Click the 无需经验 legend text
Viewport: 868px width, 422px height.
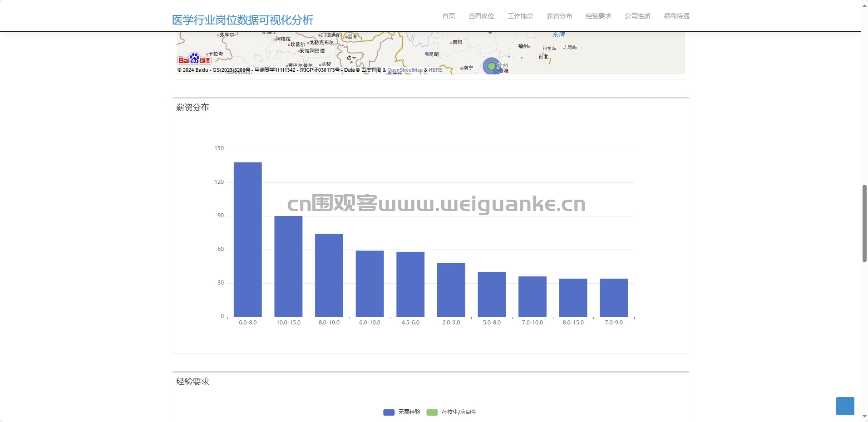[409, 412]
